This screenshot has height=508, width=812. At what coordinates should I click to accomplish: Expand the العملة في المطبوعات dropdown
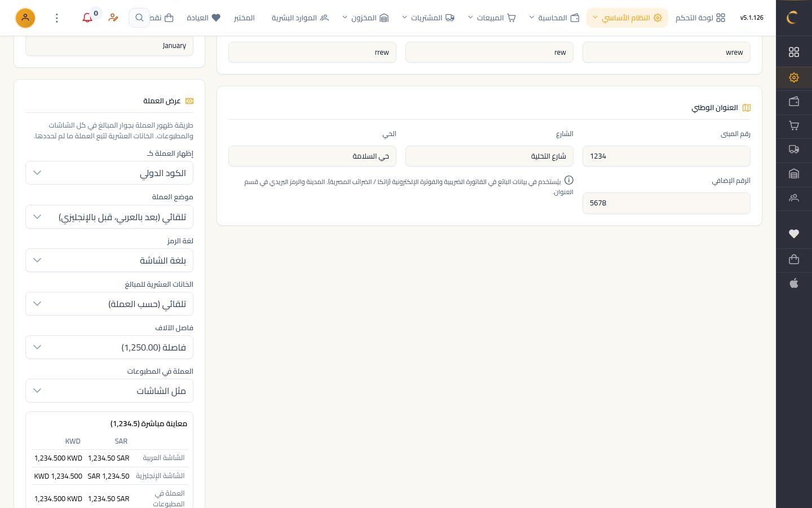click(x=109, y=391)
